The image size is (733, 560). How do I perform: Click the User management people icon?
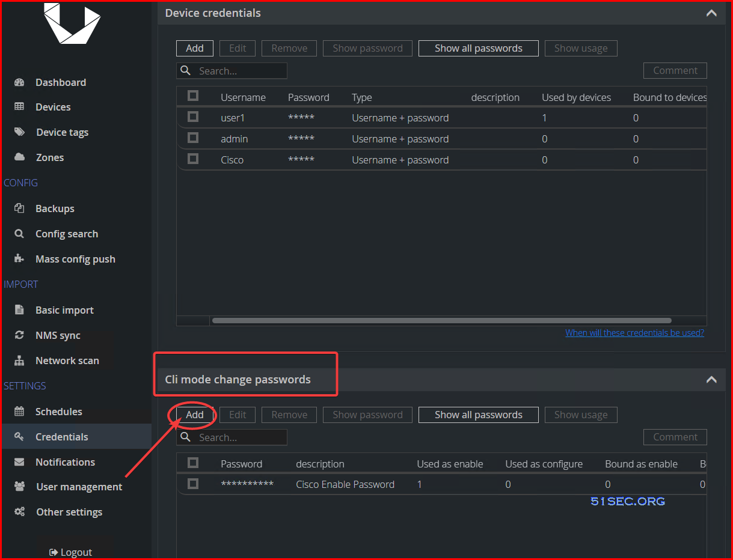(20, 487)
